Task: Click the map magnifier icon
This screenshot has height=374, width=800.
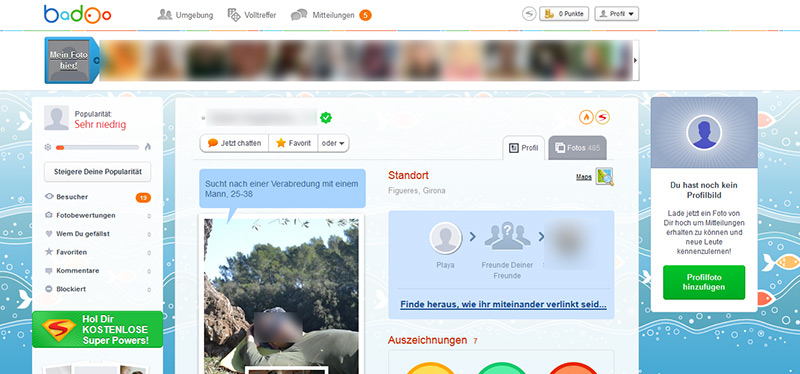Action: pos(605,177)
